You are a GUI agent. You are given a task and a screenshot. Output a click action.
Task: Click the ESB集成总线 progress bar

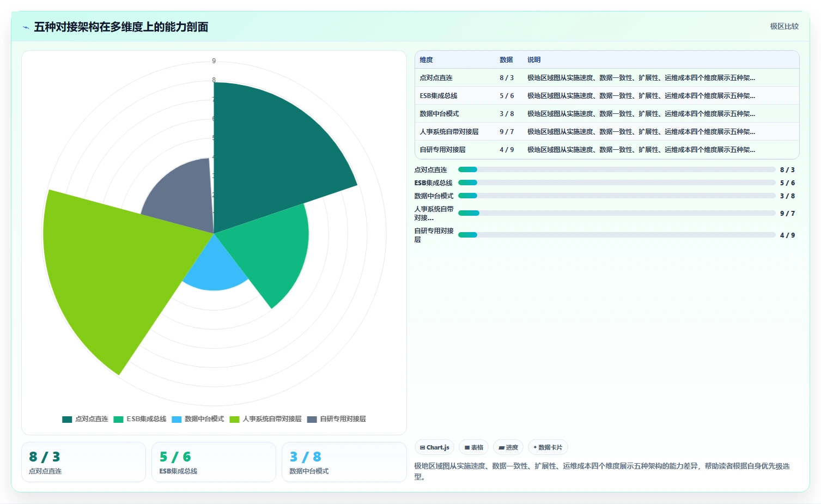pyautogui.click(x=617, y=183)
